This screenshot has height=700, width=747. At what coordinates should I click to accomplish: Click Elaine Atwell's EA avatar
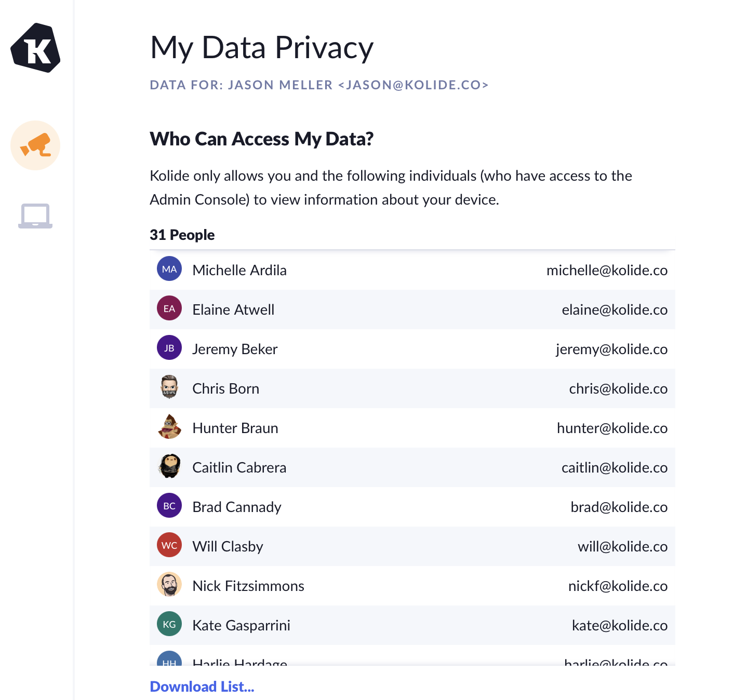(x=169, y=308)
